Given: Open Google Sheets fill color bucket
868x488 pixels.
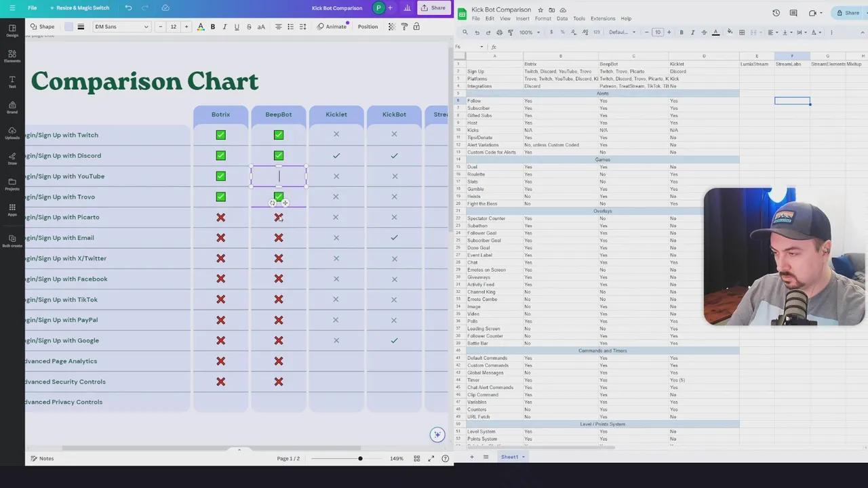Looking at the screenshot, I should pyautogui.click(x=730, y=32).
